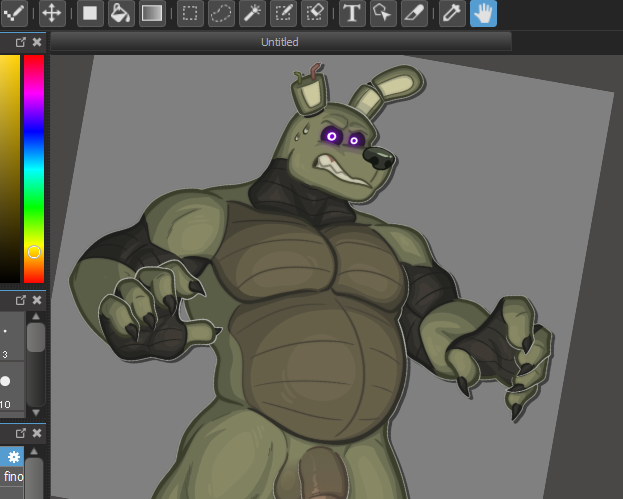
Task: Switch to the Untitled document tab
Action: coord(280,42)
